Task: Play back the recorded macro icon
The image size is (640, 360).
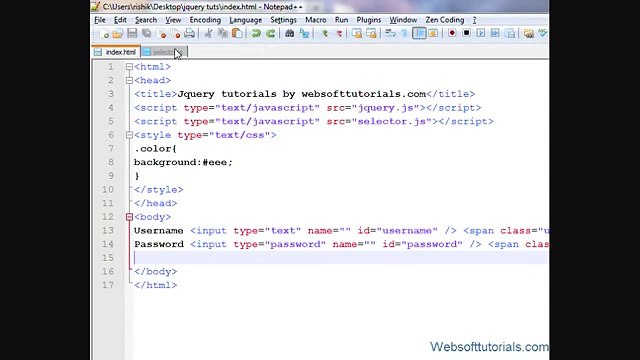Action: coord(480,33)
